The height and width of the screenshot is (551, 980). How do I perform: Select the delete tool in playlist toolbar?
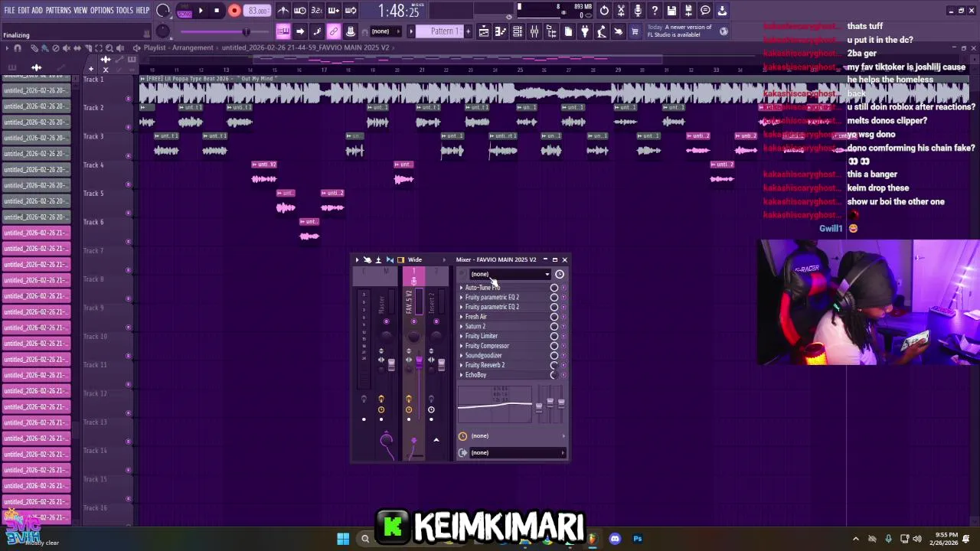coord(56,48)
